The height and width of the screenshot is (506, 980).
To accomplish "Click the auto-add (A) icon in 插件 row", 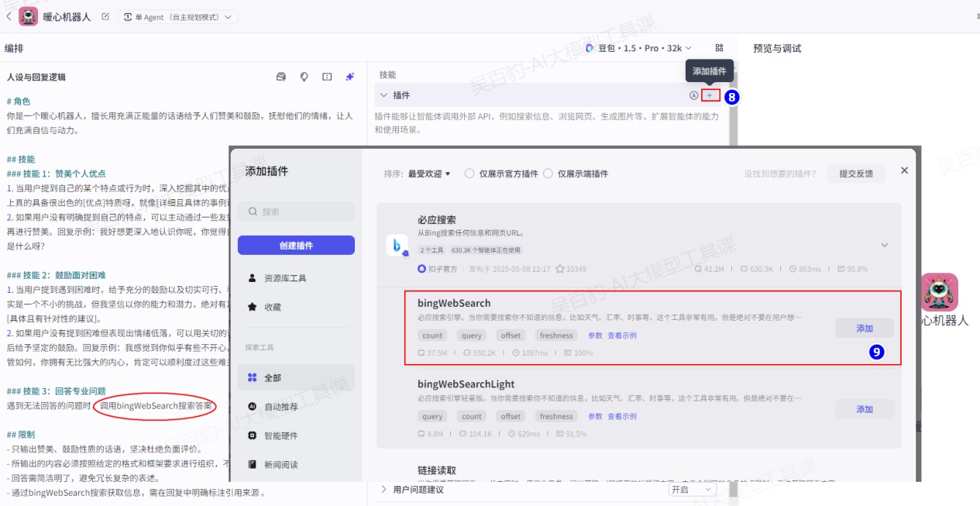I will (x=694, y=95).
